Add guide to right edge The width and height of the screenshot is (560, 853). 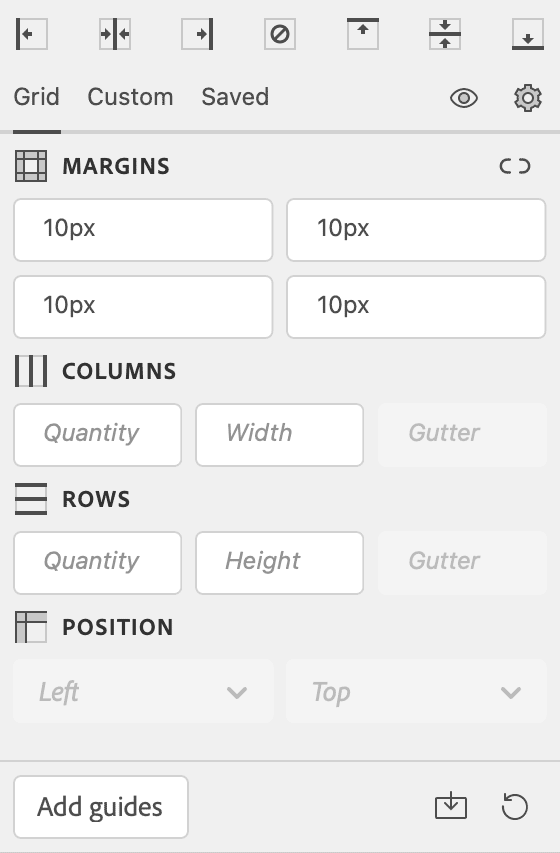tap(197, 34)
